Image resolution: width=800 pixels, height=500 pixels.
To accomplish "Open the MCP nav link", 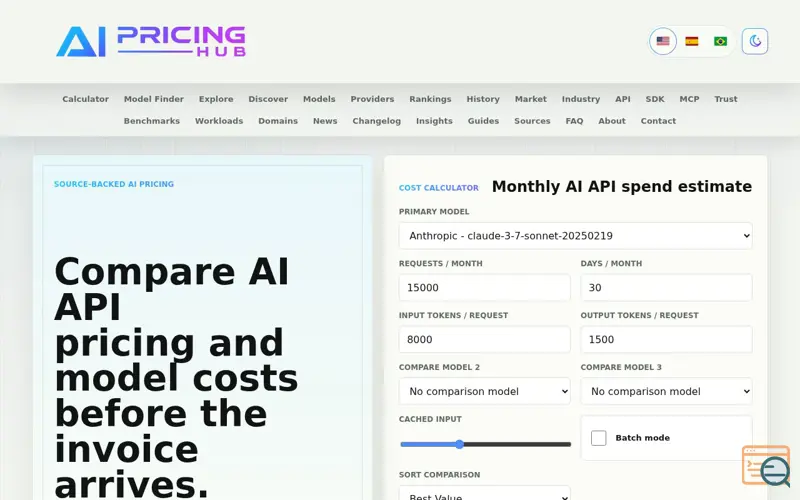I will point(689,99).
